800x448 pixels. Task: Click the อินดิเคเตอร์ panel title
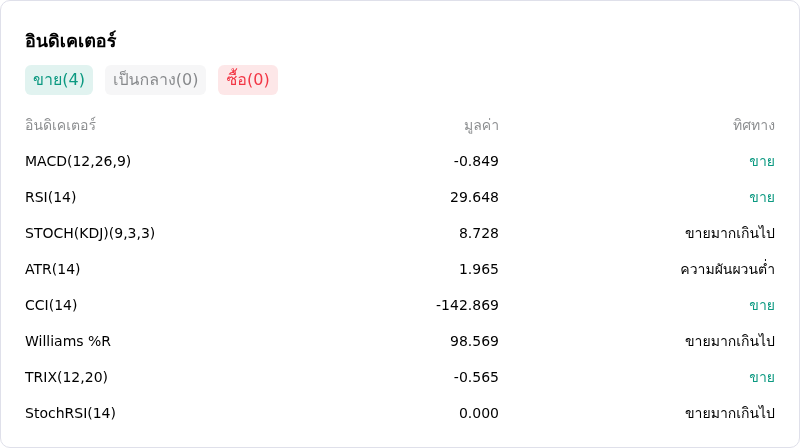[x=70, y=41]
